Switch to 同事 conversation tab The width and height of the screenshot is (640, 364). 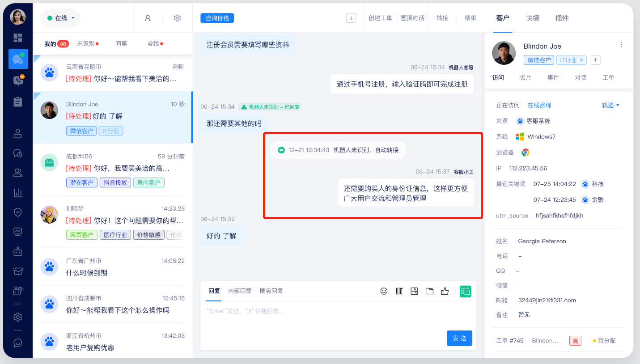coord(121,44)
